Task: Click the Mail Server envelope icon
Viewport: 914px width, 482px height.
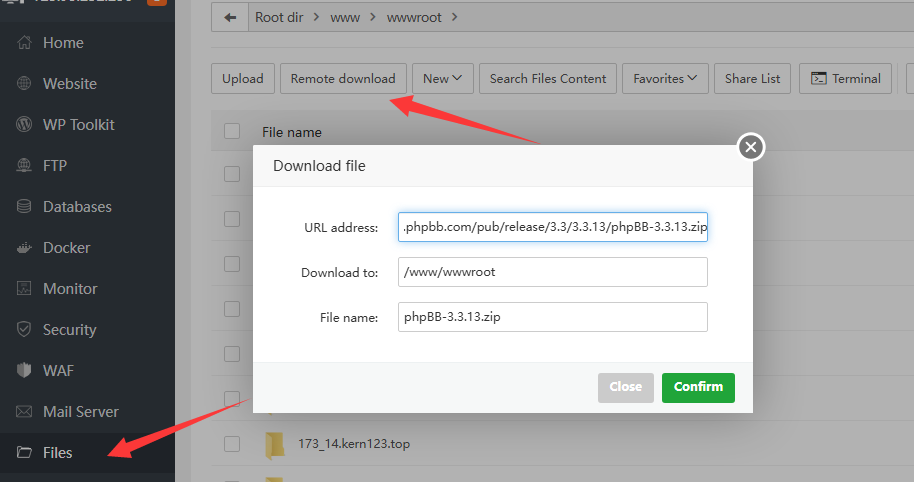Action: click(x=24, y=411)
